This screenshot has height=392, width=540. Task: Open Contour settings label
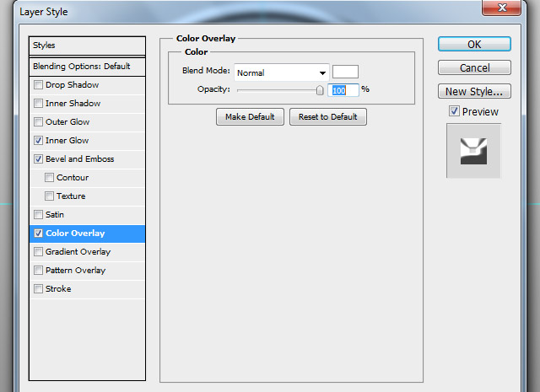coord(73,178)
